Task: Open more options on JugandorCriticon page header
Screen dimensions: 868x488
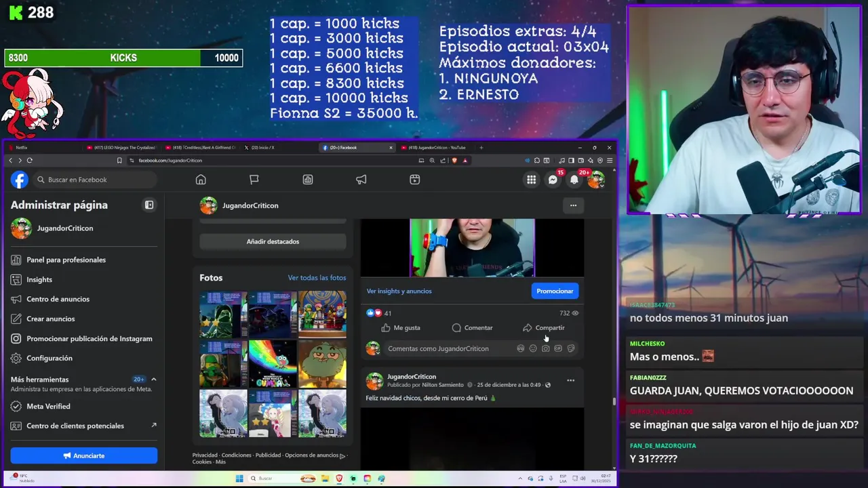Action: coord(573,205)
